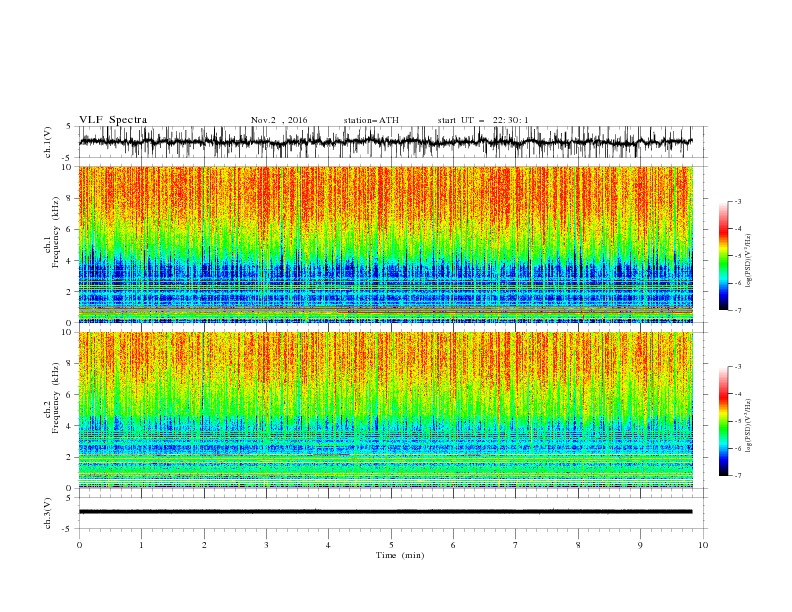Click the ch.2 spectrogram color scale bar
Viewport: 792px width, 612px height.
click(x=723, y=421)
